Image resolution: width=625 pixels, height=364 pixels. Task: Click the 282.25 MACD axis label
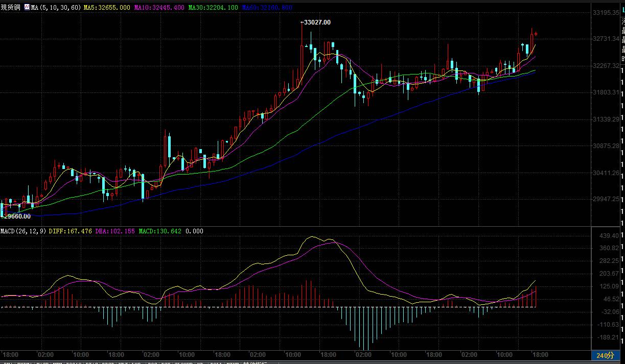click(x=609, y=261)
